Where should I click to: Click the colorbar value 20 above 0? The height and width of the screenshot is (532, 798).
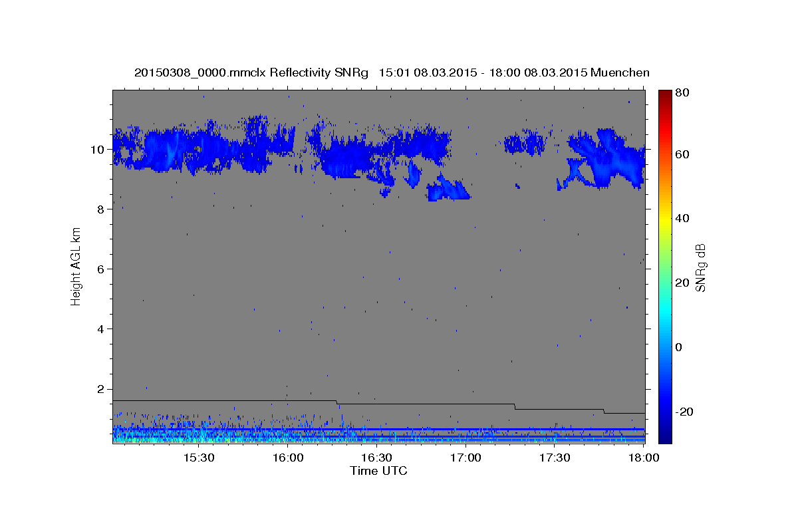point(682,283)
